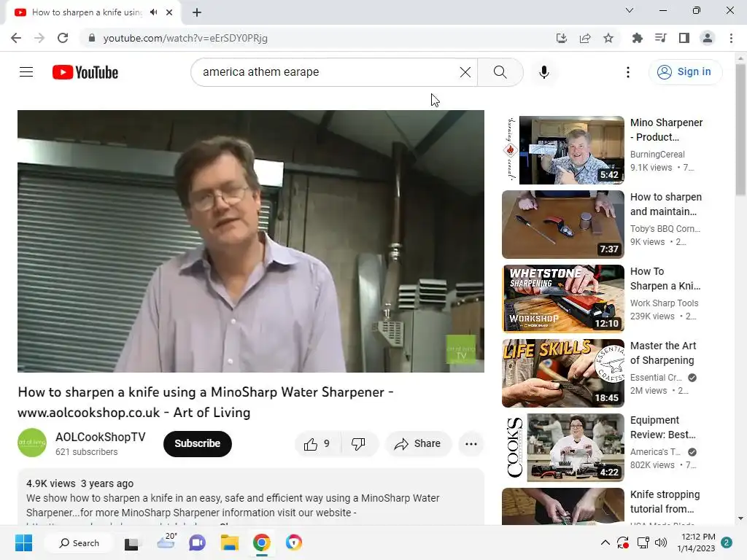The width and height of the screenshot is (747, 560).
Task: View site security lock information
Action: pos(92,38)
